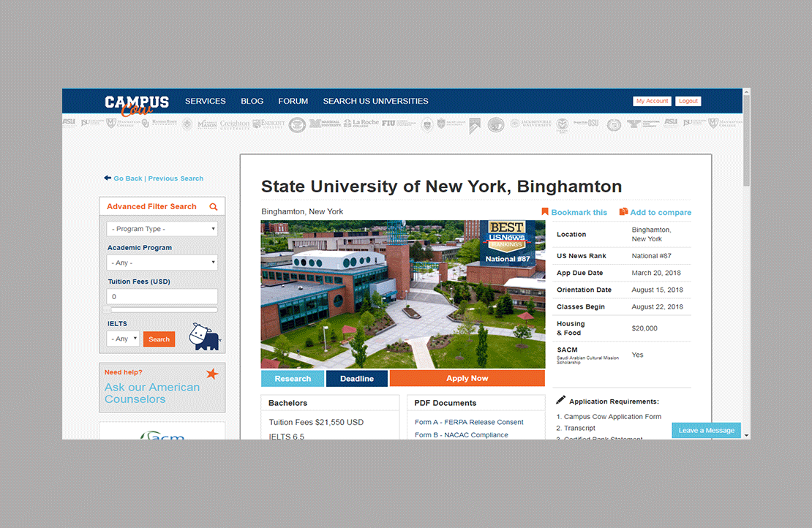This screenshot has height=528, width=812.
Task: Switch to the Research tab
Action: 293,378
